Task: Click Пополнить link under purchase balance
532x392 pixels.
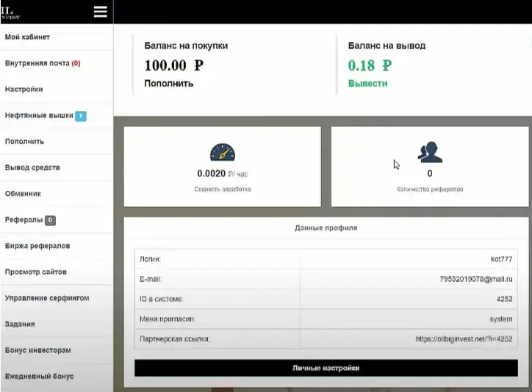Action: [x=168, y=84]
